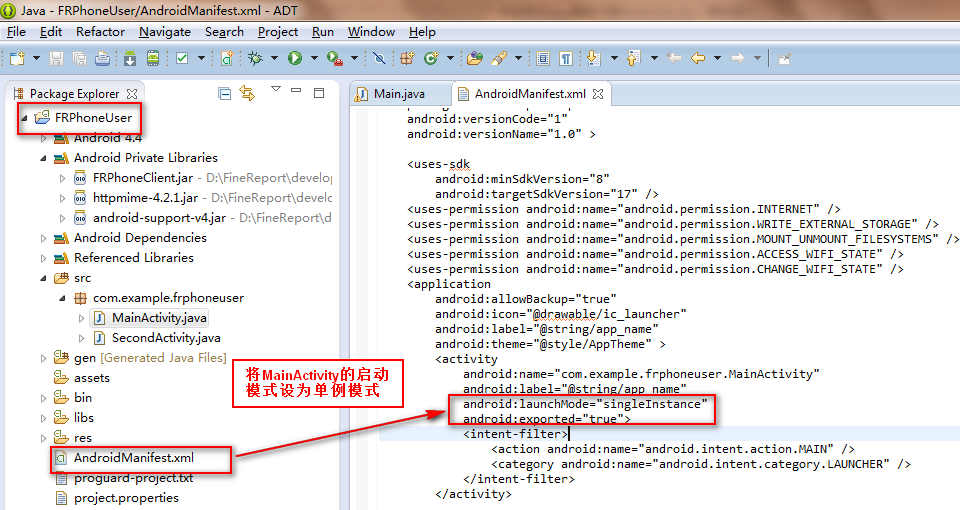
Task: Collapse the FRPhoneUser project node
Action: [x=24, y=118]
